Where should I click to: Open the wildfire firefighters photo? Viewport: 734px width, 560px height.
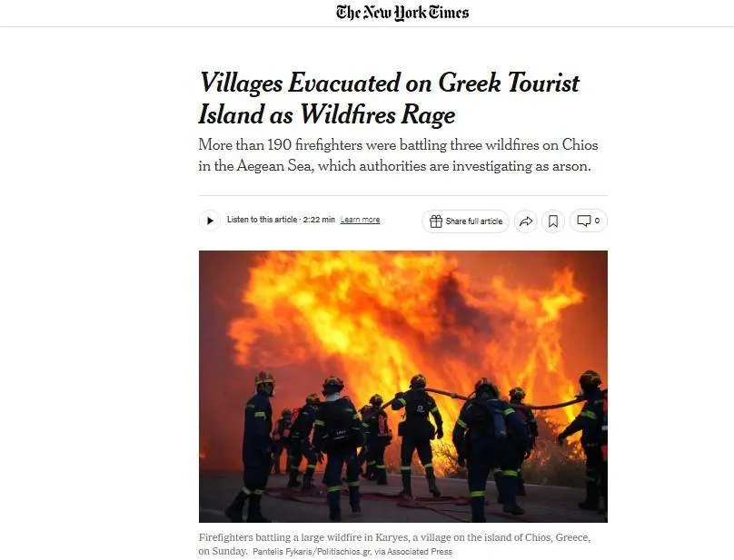[x=403, y=387]
